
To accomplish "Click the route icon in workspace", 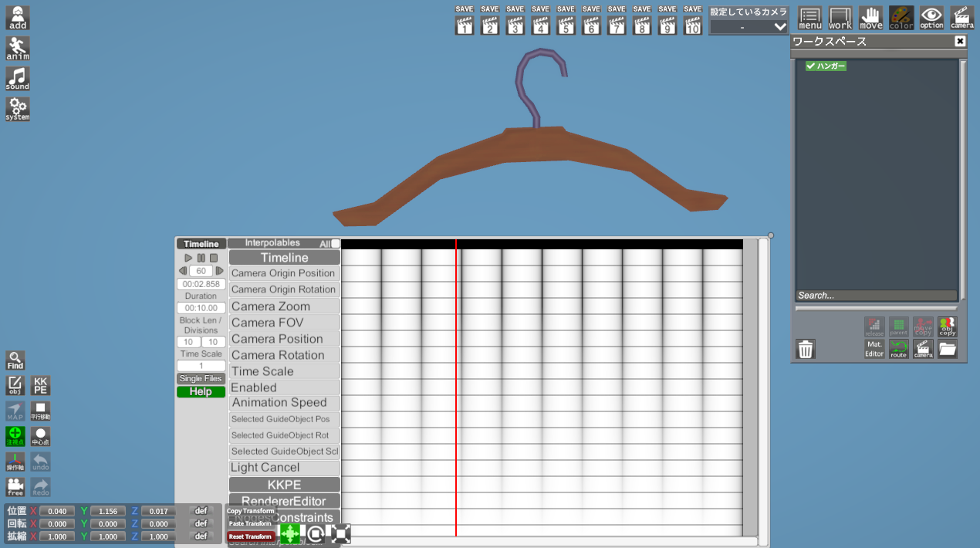I will pos(899,350).
